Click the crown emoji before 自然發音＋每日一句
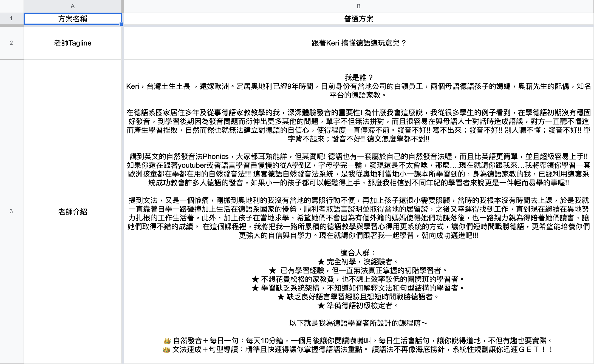The height and width of the screenshot is (364, 594). 167,341
